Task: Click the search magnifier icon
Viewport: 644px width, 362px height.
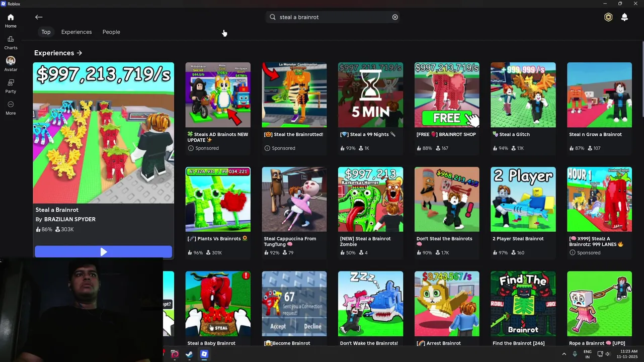Action: 273,17
